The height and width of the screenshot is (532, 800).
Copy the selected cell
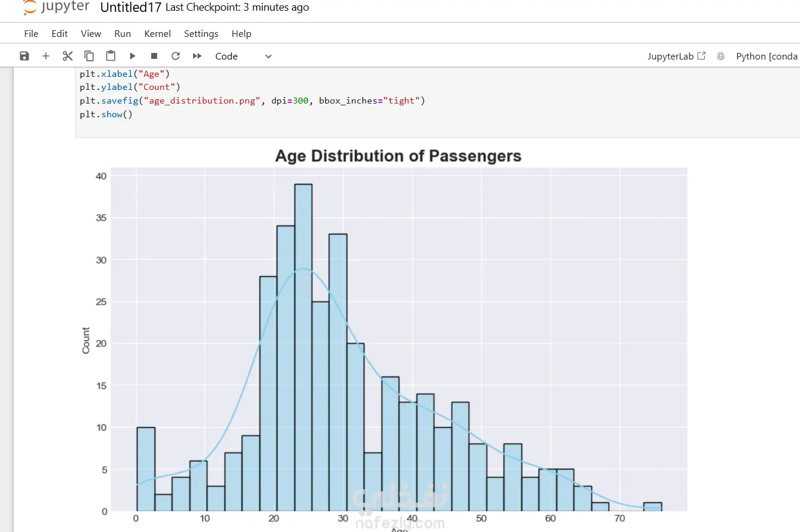pyautogui.click(x=89, y=56)
